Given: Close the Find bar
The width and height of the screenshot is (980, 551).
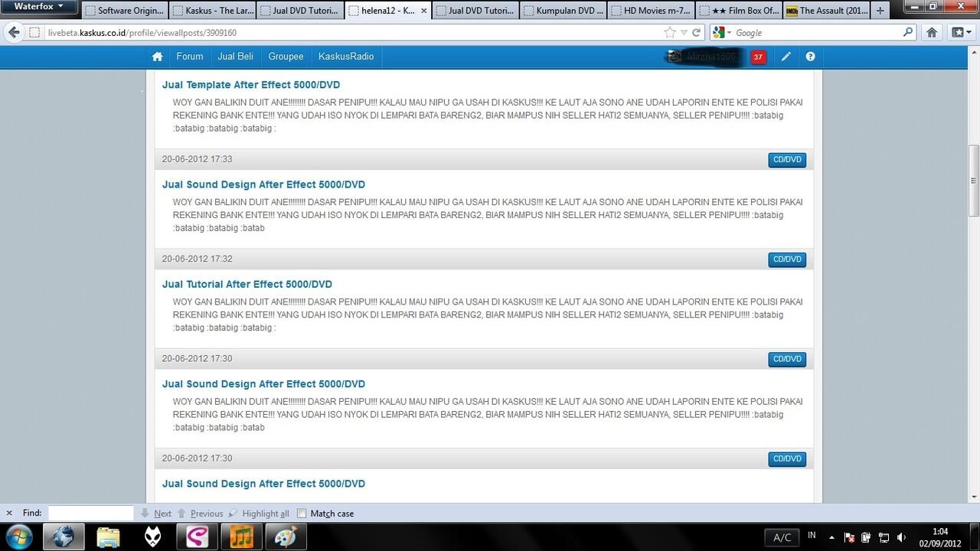Looking at the screenshot, I should (9, 514).
